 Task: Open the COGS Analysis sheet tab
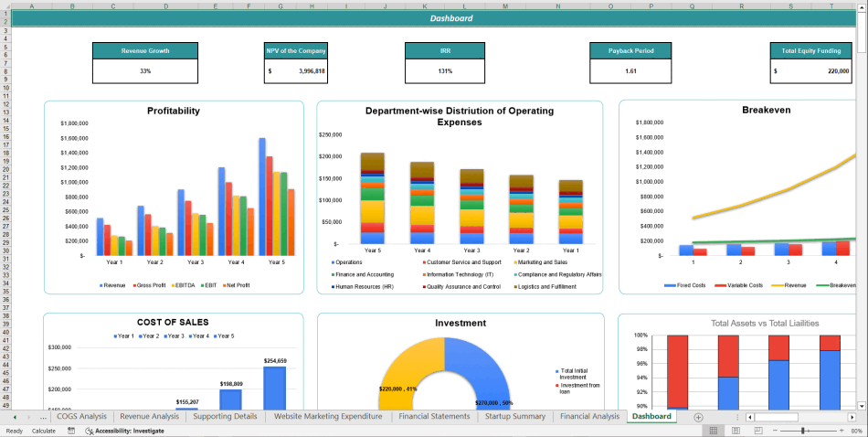click(x=81, y=417)
